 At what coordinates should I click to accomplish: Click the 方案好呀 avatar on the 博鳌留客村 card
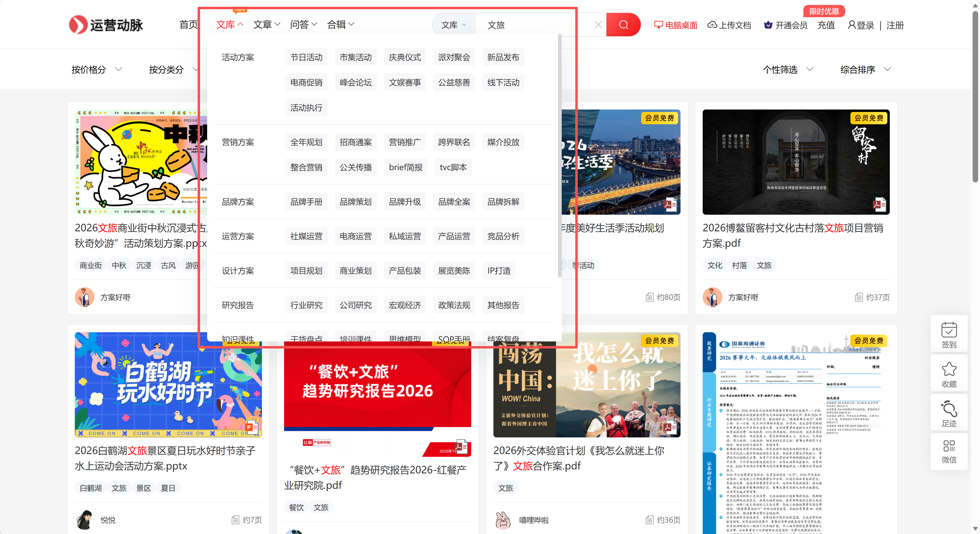tap(712, 297)
